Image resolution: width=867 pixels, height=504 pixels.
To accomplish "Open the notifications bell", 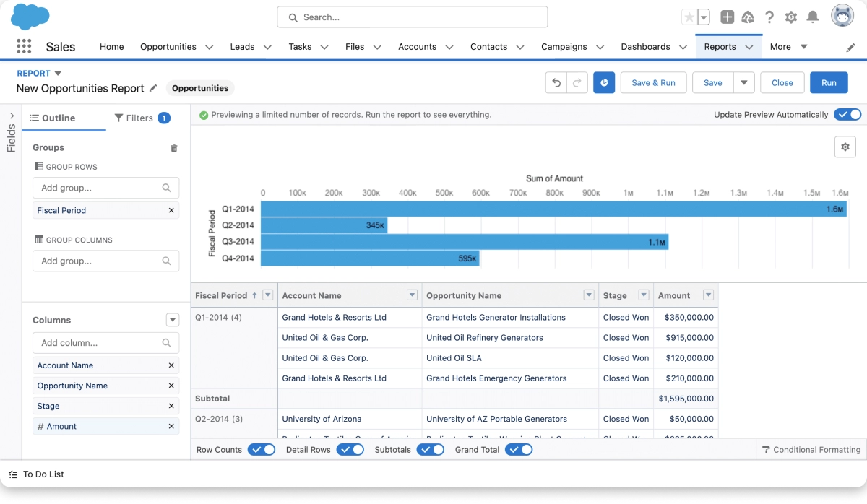I will click(x=813, y=17).
